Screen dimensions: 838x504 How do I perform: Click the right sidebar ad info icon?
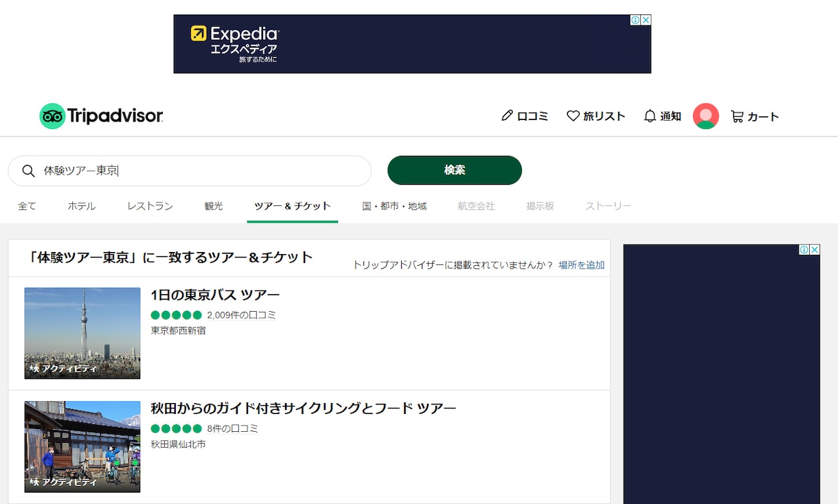coord(804,250)
